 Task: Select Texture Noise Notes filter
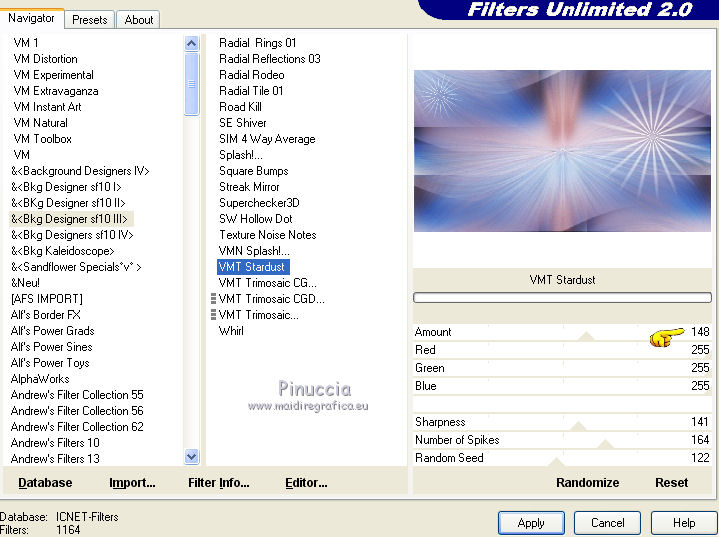(268, 235)
